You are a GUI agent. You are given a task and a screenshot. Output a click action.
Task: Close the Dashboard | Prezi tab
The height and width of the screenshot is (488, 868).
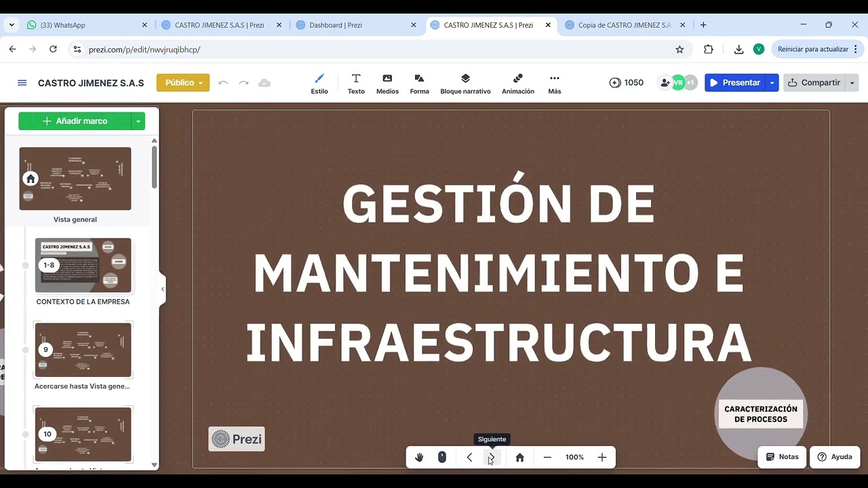pos(414,25)
